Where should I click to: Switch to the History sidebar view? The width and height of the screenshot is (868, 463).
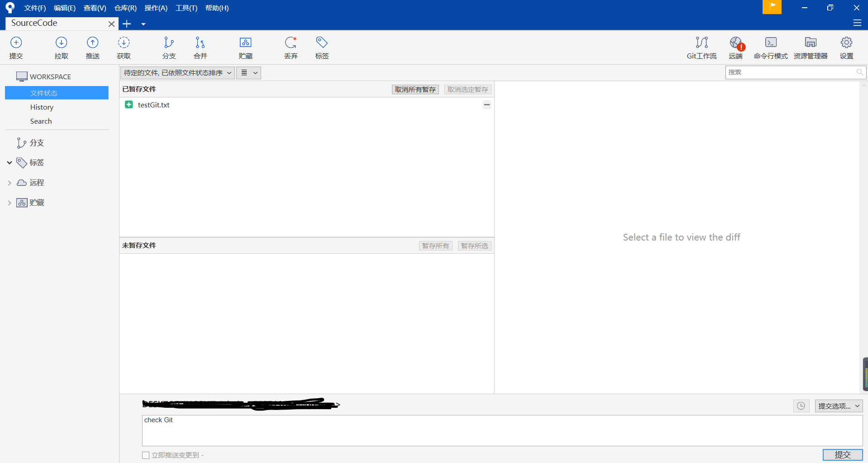click(42, 107)
